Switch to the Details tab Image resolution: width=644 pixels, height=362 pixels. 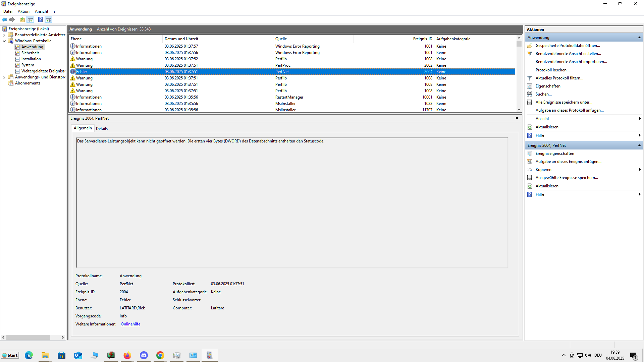click(x=102, y=128)
